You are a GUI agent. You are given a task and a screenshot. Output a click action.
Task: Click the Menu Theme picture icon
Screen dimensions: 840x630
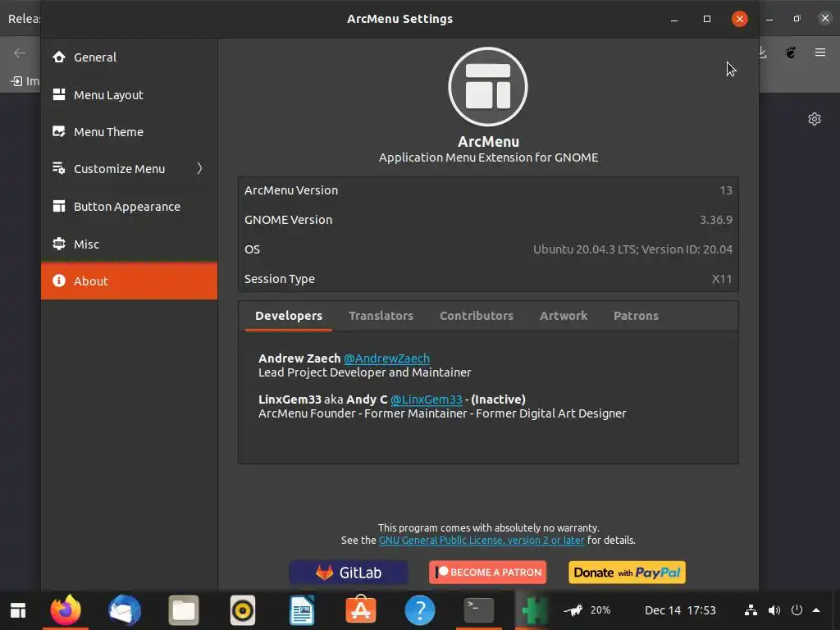tap(59, 131)
